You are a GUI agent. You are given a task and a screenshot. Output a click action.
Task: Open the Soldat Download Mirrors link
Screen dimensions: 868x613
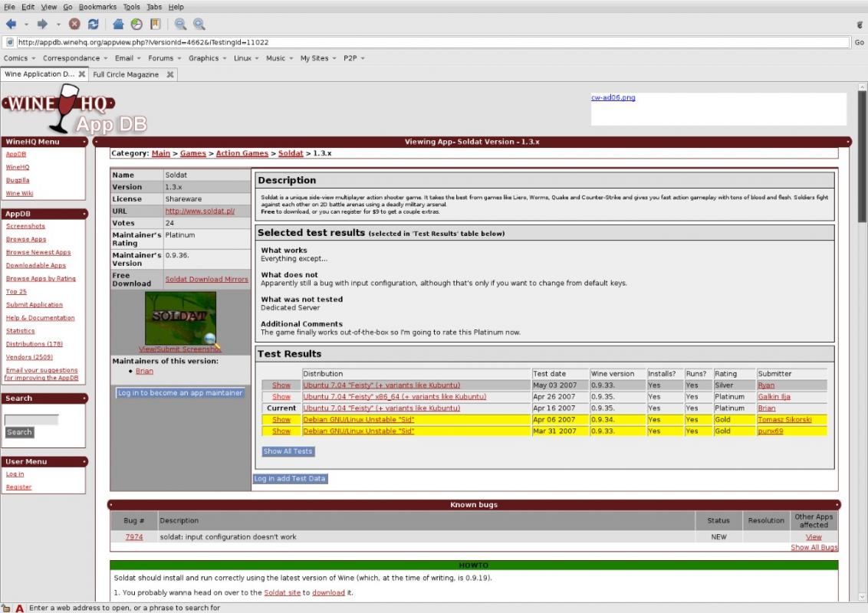(206, 280)
